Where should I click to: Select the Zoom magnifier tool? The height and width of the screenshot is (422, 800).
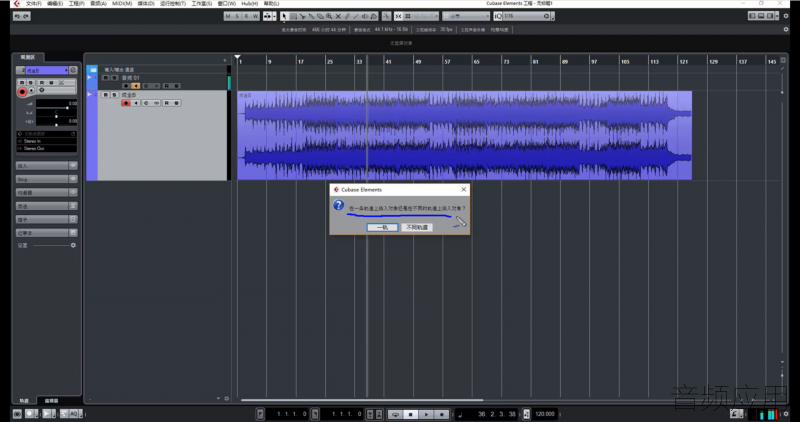click(329, 16)
